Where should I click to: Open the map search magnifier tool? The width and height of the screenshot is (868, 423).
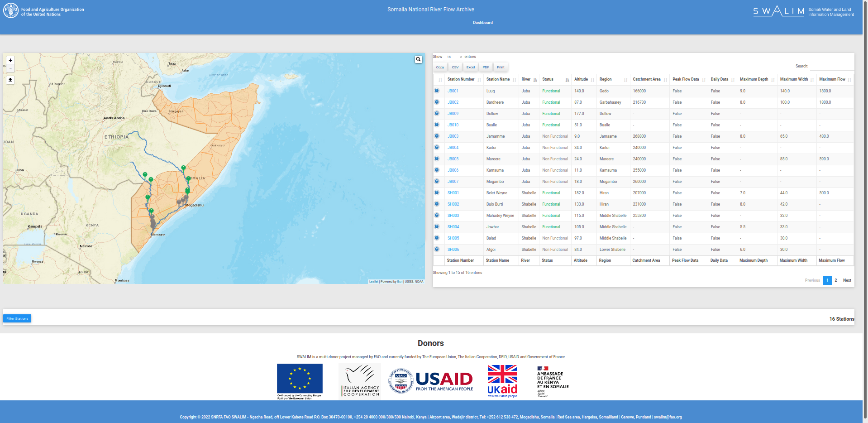click(418, 59)
